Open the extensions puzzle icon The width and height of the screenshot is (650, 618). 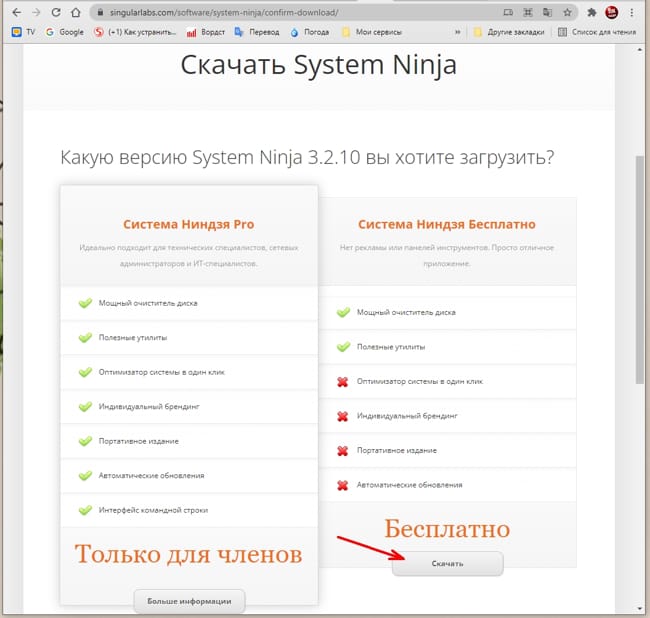(x=592, y=12)
